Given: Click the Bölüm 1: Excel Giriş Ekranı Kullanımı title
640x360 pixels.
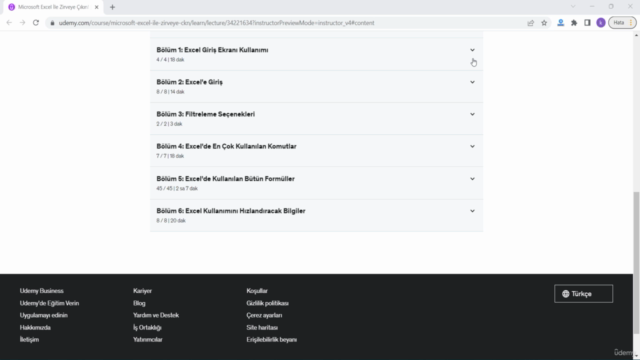Looking at the screenshot, I should coord(212,50).
